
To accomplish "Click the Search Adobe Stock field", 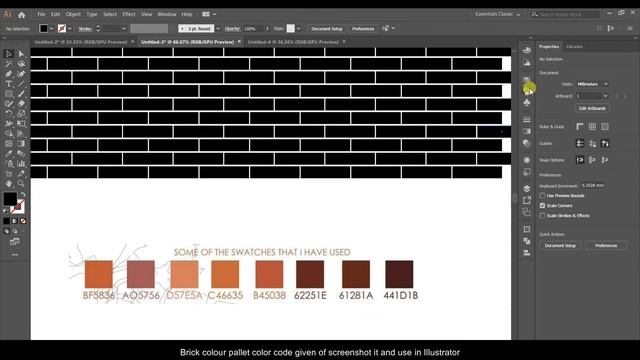I will coord(565,14).
